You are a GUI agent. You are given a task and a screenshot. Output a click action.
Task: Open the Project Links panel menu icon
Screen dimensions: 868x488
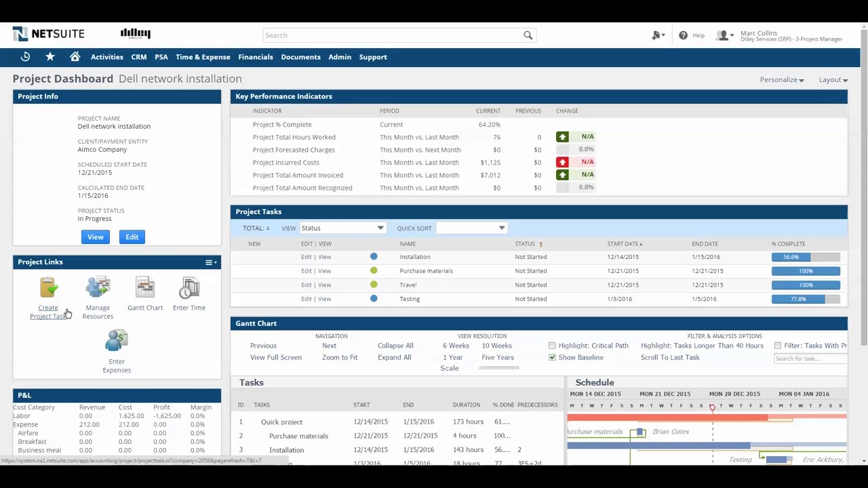(211, 262)
